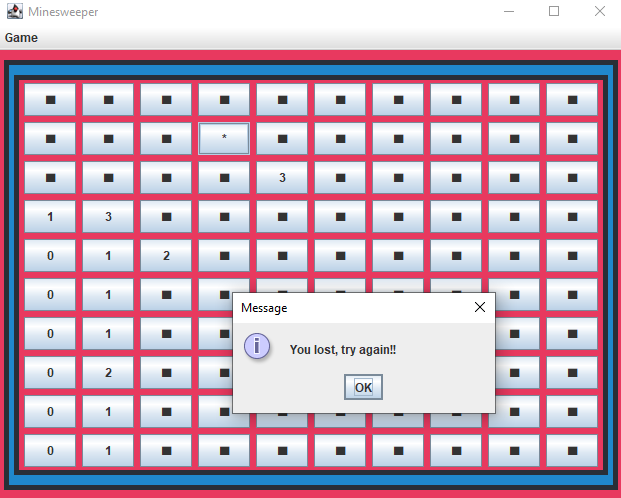Uncover the last cell in the fourth row
Screen dimensions: 621x498
[572, 216]
